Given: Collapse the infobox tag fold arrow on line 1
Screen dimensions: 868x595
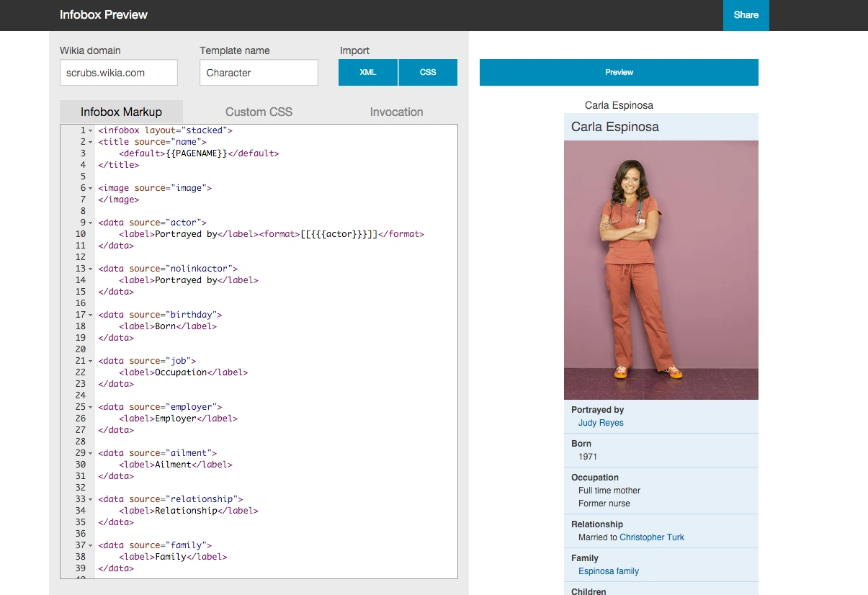Looking at the screenshot, I should click(91, 131).
